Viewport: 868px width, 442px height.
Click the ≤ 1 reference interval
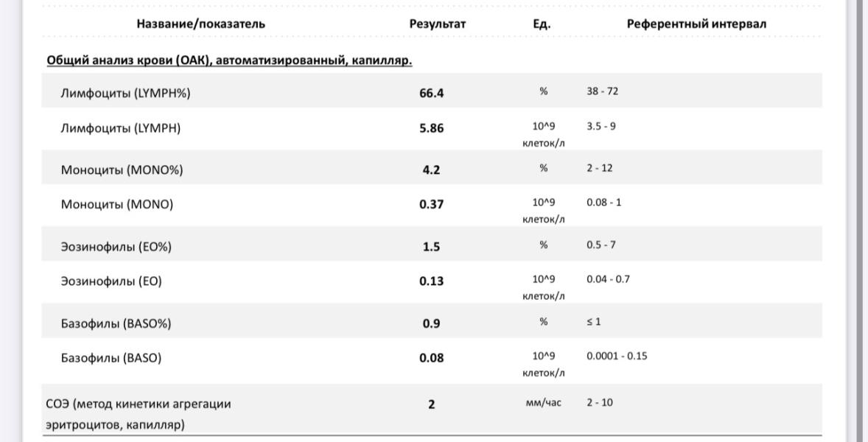point(593,322)
